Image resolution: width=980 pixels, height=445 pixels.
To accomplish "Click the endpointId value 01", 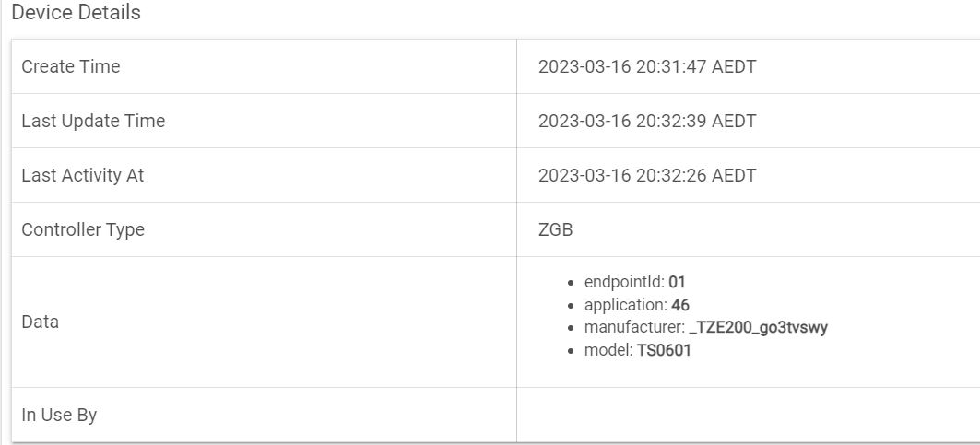I will point(678,281).
